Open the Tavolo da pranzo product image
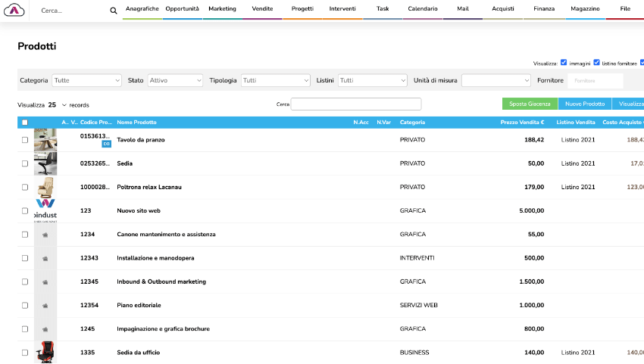Screen dimensions: 644x364 pyautogui.click(x=45, y=140)
